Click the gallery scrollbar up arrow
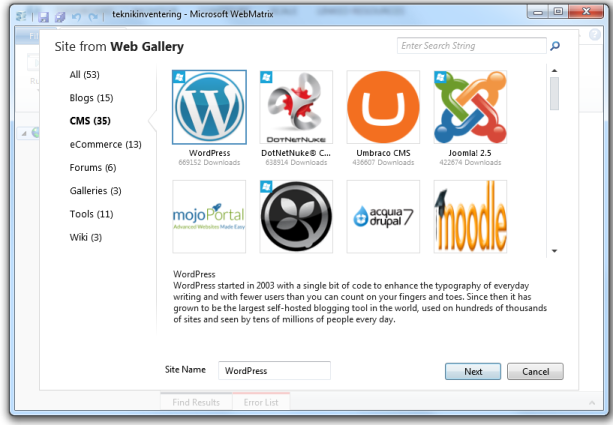The image size is (613, 425). (x=554, y=71)
